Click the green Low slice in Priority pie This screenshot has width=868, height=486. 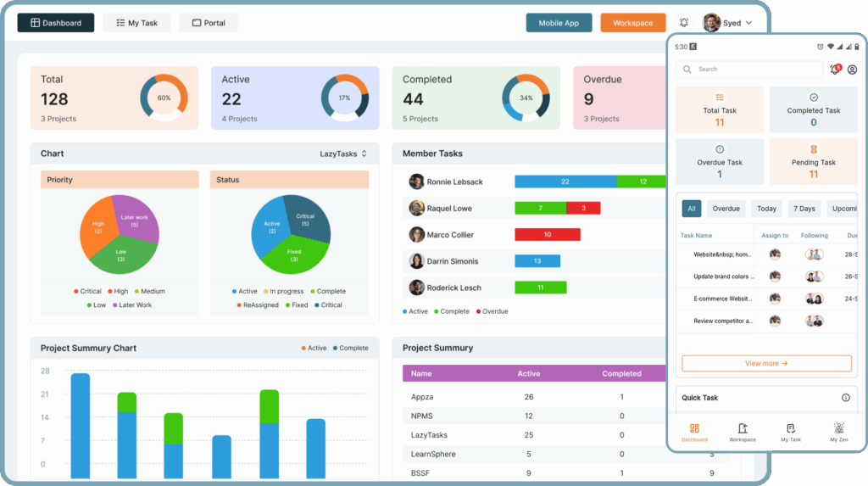click(121, 253)
